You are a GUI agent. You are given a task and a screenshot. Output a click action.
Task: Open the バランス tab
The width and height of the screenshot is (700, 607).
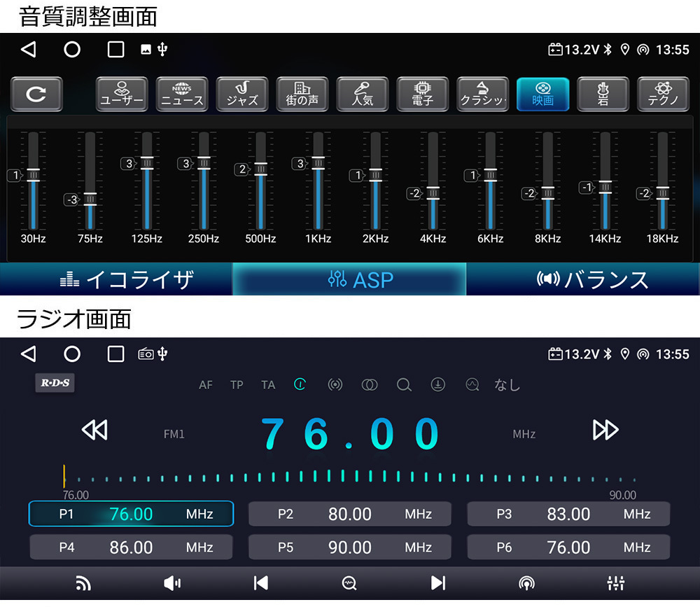pyautogui.click(x=583, y=279)
